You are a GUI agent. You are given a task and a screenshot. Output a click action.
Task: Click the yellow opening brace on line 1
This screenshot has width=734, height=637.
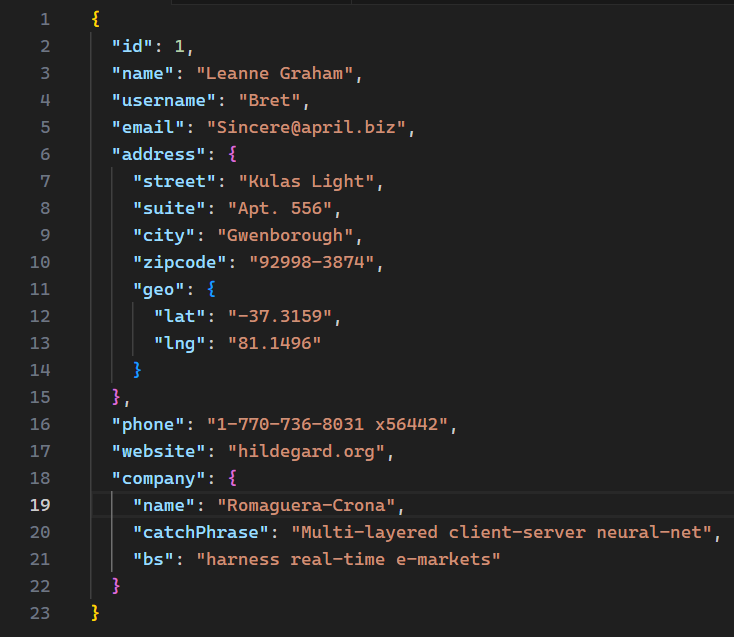point(95,19)
